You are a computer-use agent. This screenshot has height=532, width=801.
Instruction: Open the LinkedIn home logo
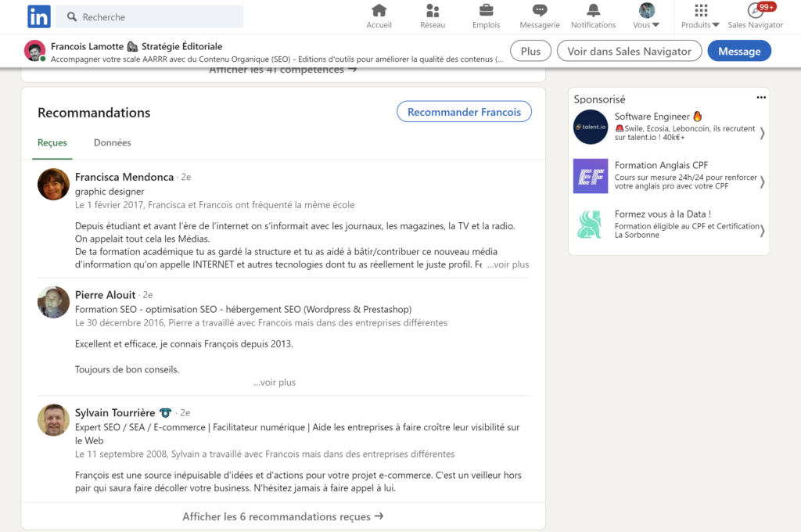tap(39, 16)
